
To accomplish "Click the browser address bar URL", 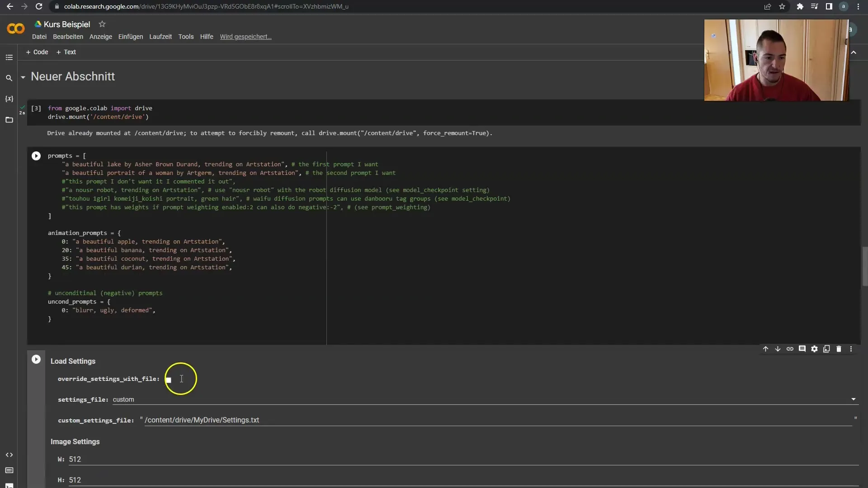I will [x=206, y=6].
